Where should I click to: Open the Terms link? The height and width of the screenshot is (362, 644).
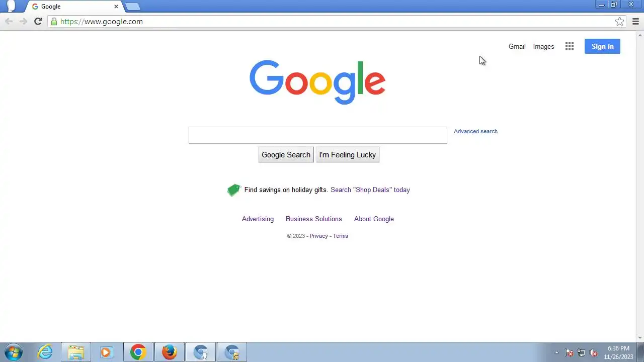pyautogui.click(x=340, y=236)
